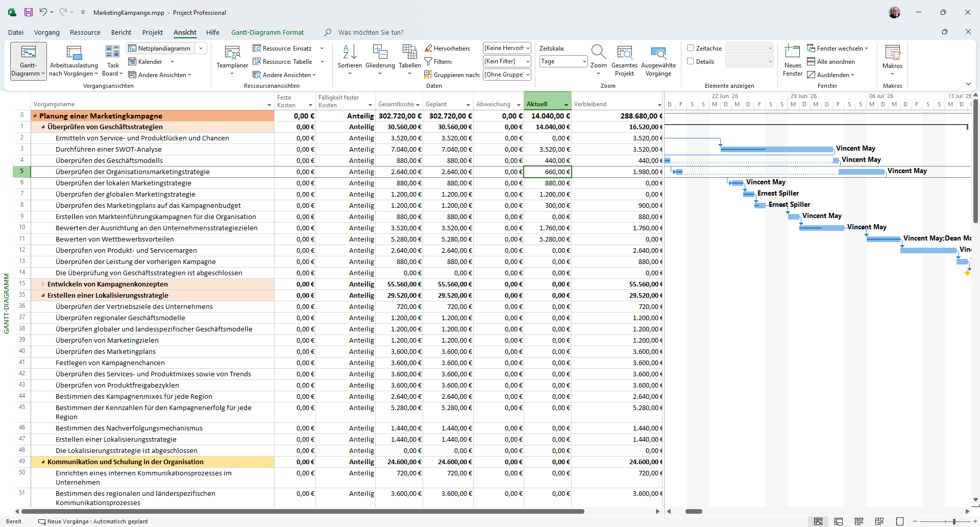The image size is (980, 527).
Task: Save the project with the disk icon
Action: click(x=29, y=12)
